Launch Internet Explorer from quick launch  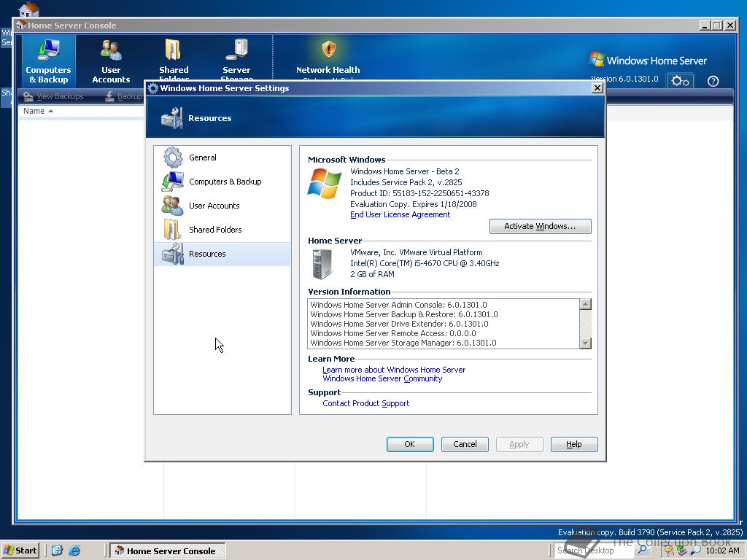coord(74,551)
